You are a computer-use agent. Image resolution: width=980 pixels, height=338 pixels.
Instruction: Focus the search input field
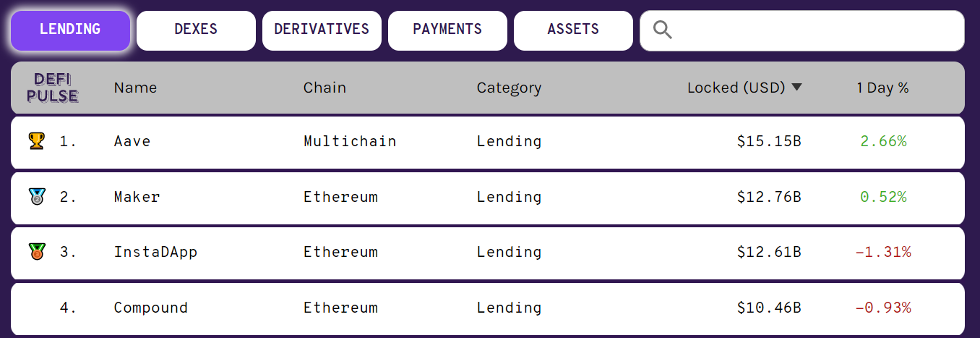[x=802, y=30]
